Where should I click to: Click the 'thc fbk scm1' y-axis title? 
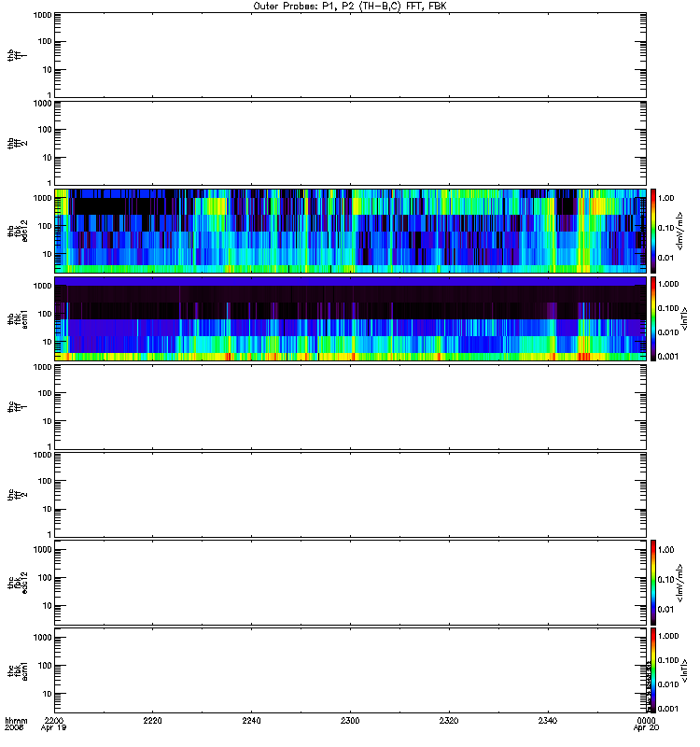click(x=18, y=670)
